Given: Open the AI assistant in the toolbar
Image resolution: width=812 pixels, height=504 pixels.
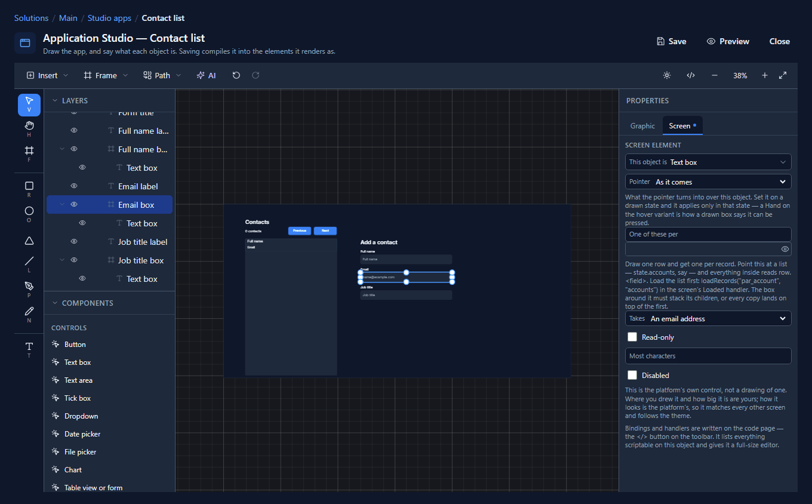Looking at the screenshot, I should (x=206, y=75).
